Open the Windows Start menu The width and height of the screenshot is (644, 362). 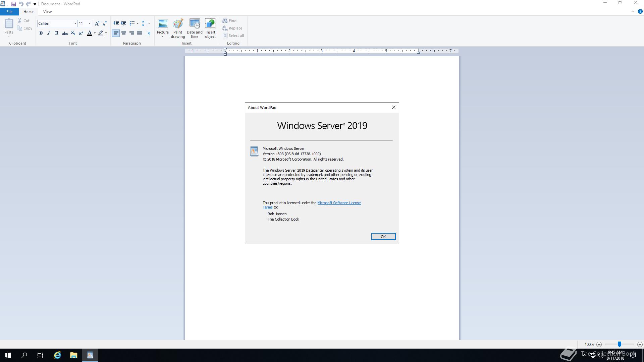pos(8,355)
